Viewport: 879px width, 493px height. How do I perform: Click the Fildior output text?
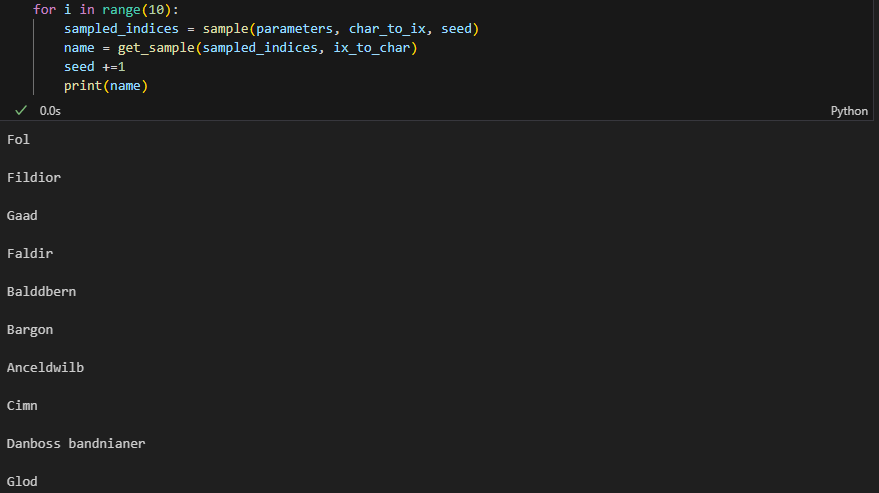click(x=33, y=178)
